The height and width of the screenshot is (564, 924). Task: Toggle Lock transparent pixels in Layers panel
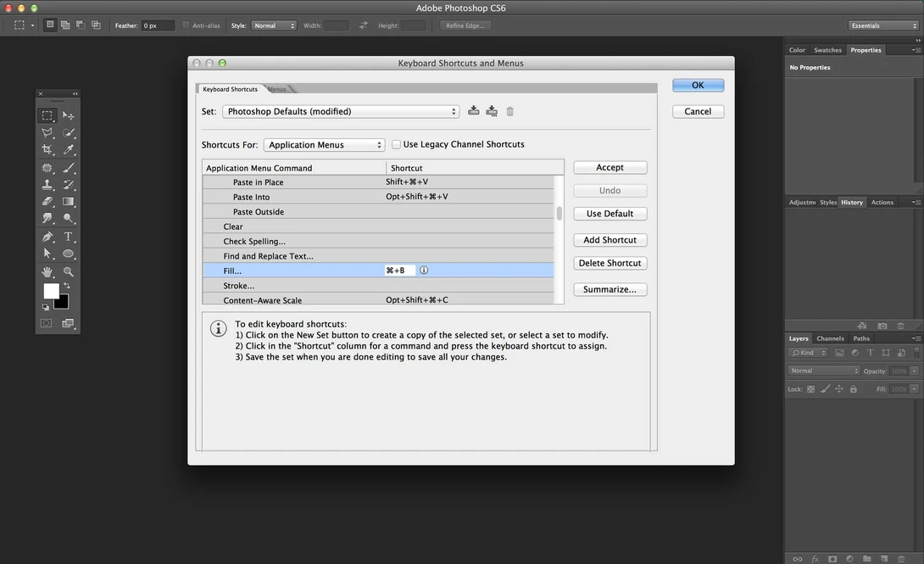(811, 389)
